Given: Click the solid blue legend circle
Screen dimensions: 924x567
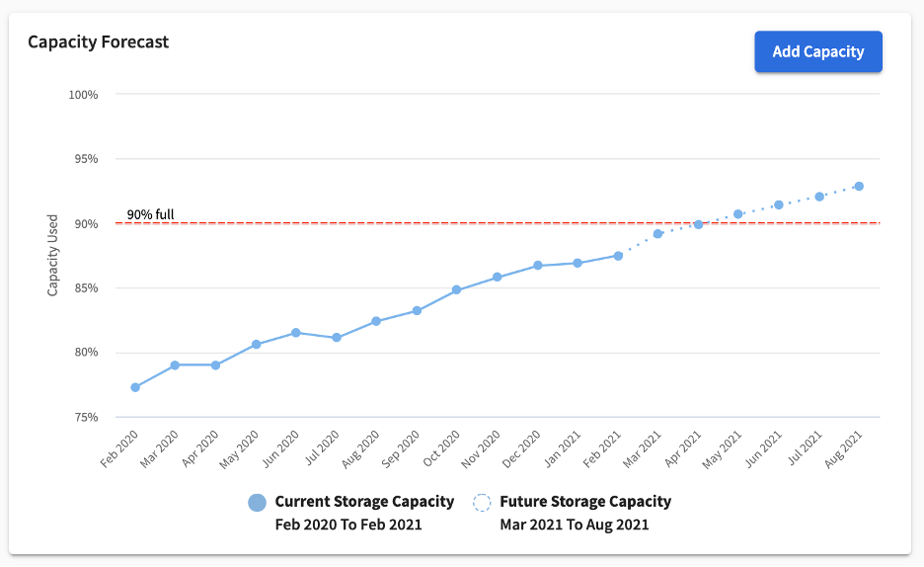Looking at the screenshot, I should [258, 503].
